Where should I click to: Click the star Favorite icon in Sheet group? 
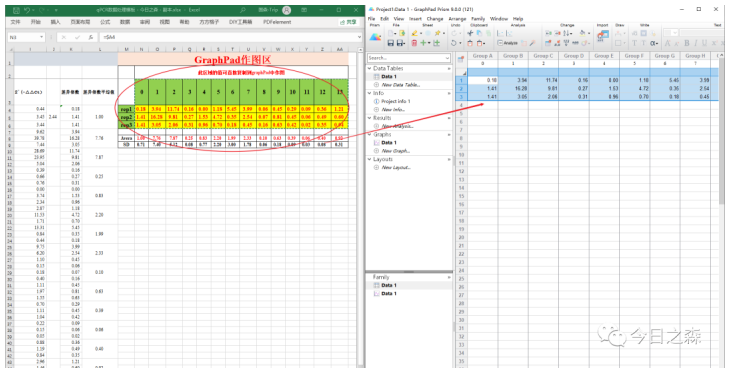(x=437, y=33)
